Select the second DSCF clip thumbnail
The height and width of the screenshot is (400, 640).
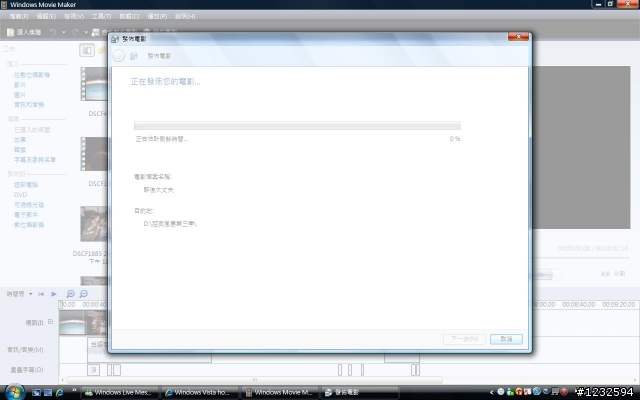pyautogui.click(x=94, y=154)
